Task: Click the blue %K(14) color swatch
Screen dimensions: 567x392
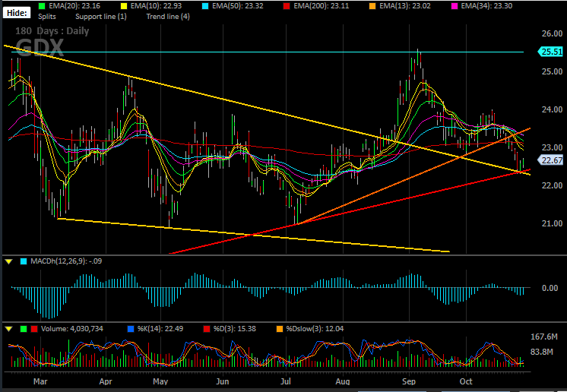Action: click(131, 329)
